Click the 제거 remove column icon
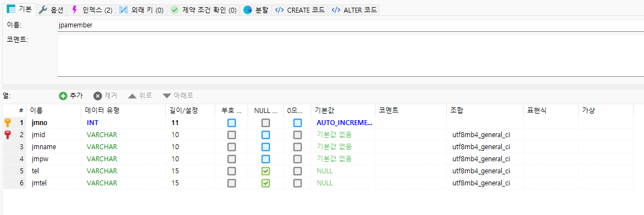The height and width of the screenshot is (215, 644). click(x=97, y=96)
